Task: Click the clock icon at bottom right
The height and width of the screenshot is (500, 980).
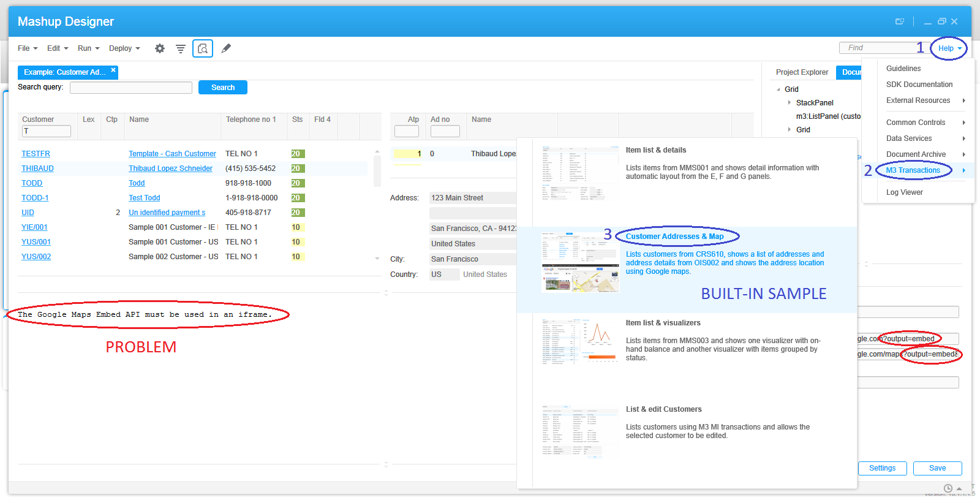Action: pos(948,488)
